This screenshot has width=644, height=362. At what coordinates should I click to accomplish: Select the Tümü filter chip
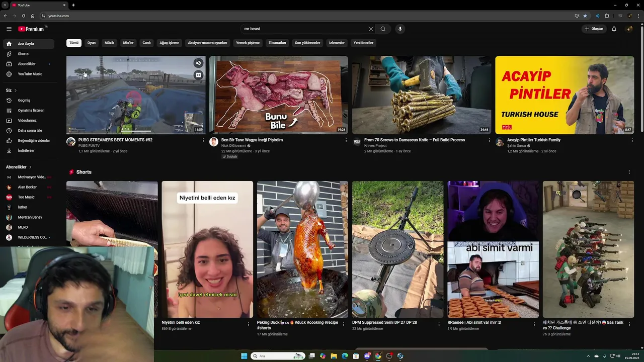click(74, 43)
